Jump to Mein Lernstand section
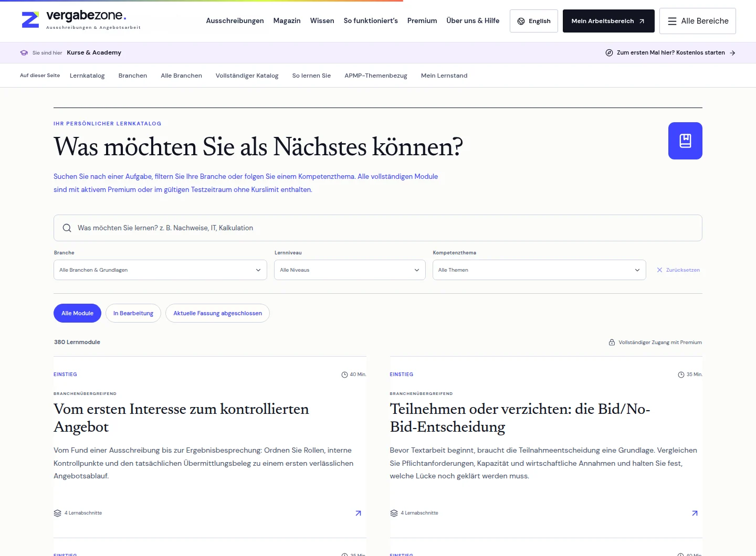The height and width of the screenshot is (556, 756). coord(444,76)
